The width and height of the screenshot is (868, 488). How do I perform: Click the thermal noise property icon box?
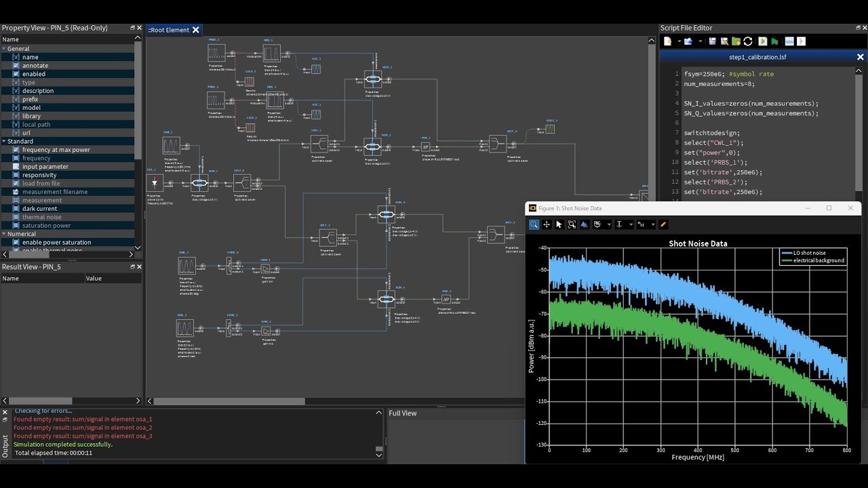pyautogui.click(x=16, y=217)
